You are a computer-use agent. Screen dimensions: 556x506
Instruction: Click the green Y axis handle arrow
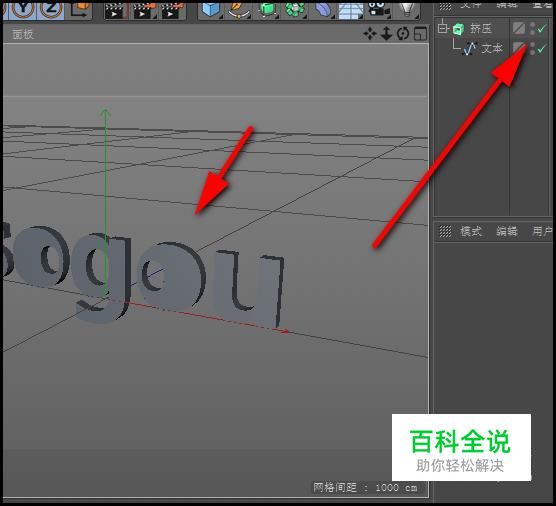(105, 113)
